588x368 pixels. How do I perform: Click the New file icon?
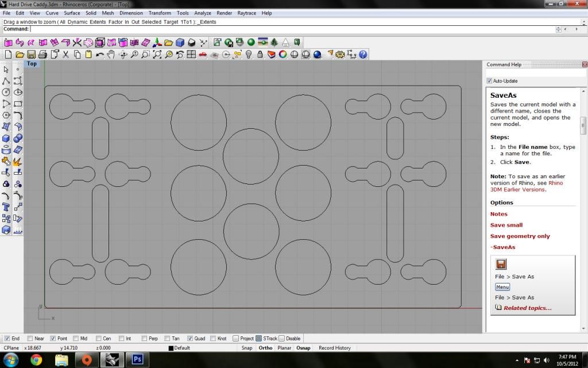(8, 55)
